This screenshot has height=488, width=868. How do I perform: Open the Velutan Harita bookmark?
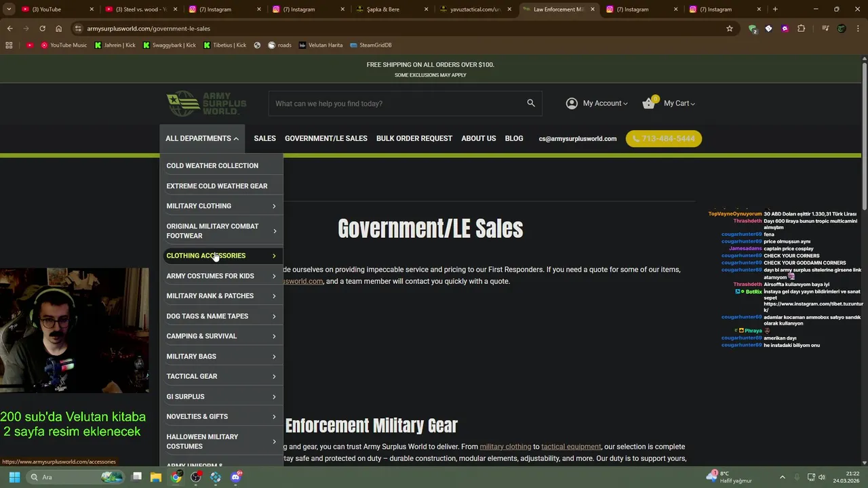(321, 45)
